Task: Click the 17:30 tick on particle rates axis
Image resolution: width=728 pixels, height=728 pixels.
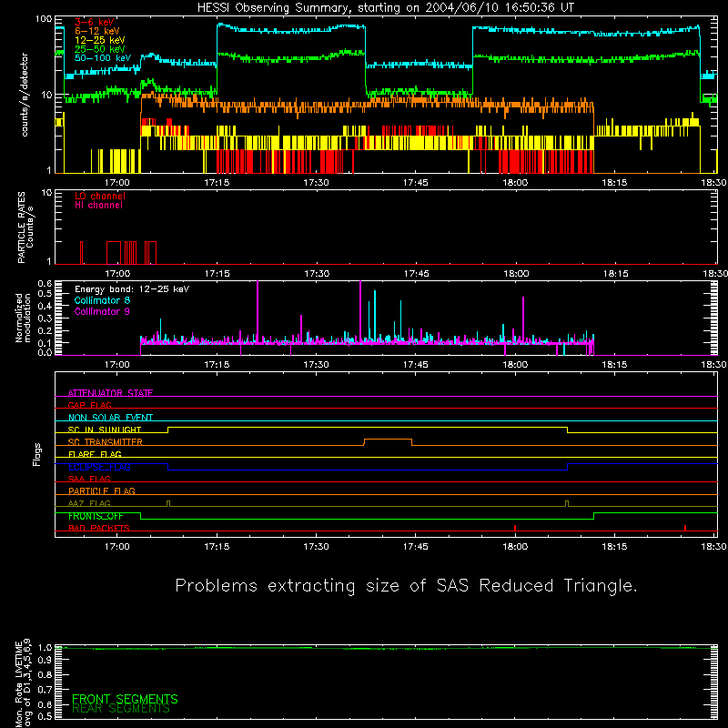Action: pos(317,274)
